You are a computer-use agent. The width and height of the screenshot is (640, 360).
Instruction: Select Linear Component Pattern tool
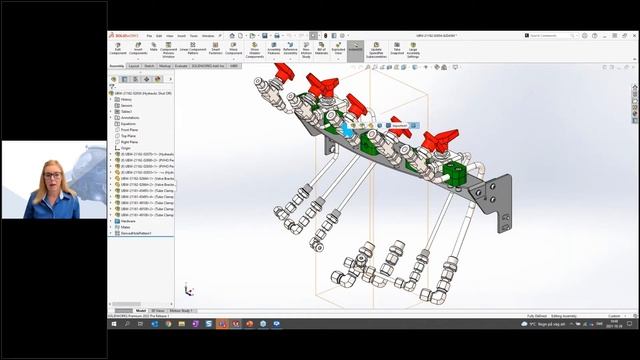(x=193, y=48)
